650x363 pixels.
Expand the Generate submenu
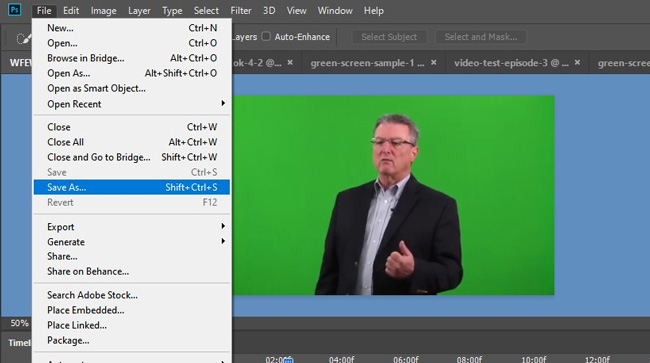[x=131, y=242]
